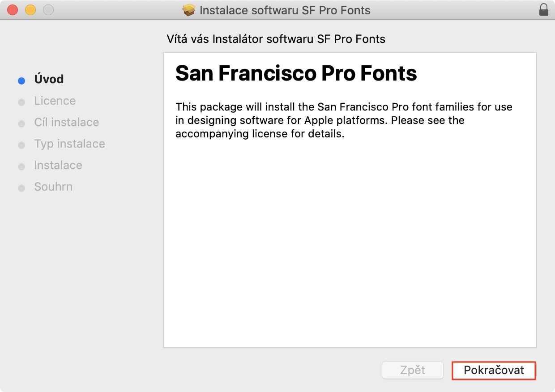Close the installer window with red button

pyautogui.click(x=13, y=10)
